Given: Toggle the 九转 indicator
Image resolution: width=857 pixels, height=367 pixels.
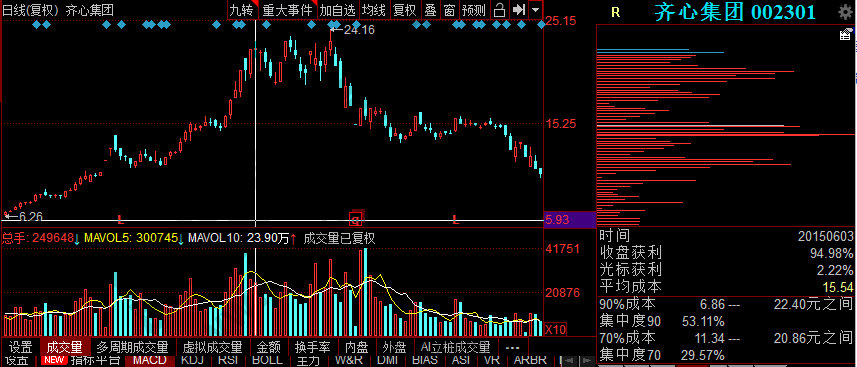Looking at the screenshot, I should (242, 9).
